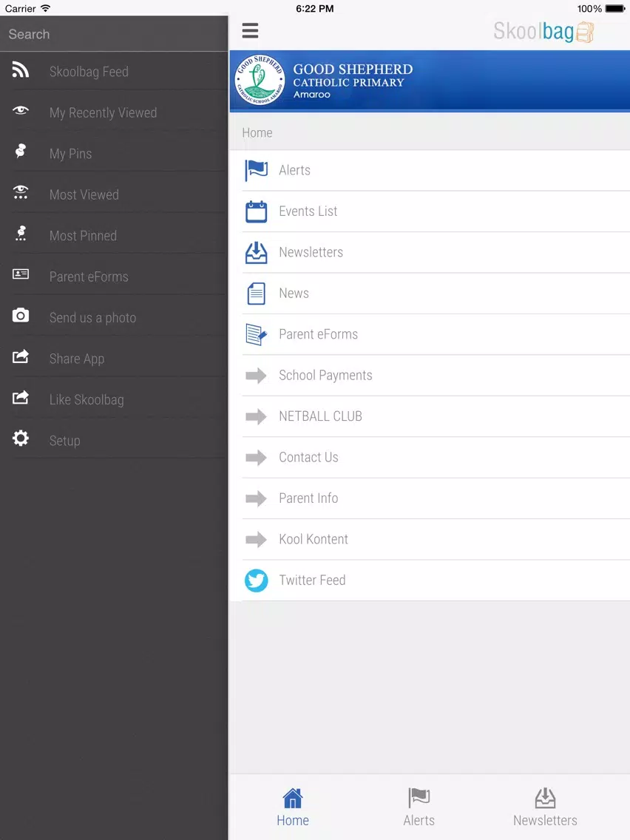Viewport: 630px width, 840px height.
Task: Open the Kool Kontent row
Action: click(430, 540)
